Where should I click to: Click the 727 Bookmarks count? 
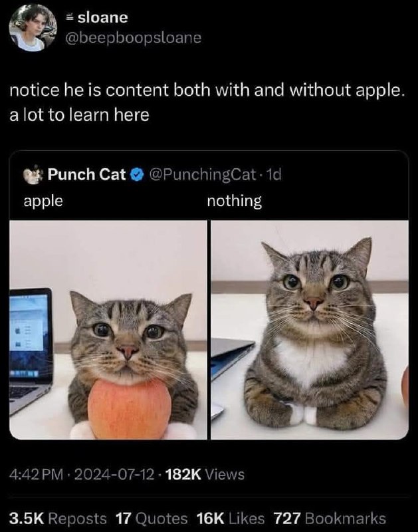[330, 519]
